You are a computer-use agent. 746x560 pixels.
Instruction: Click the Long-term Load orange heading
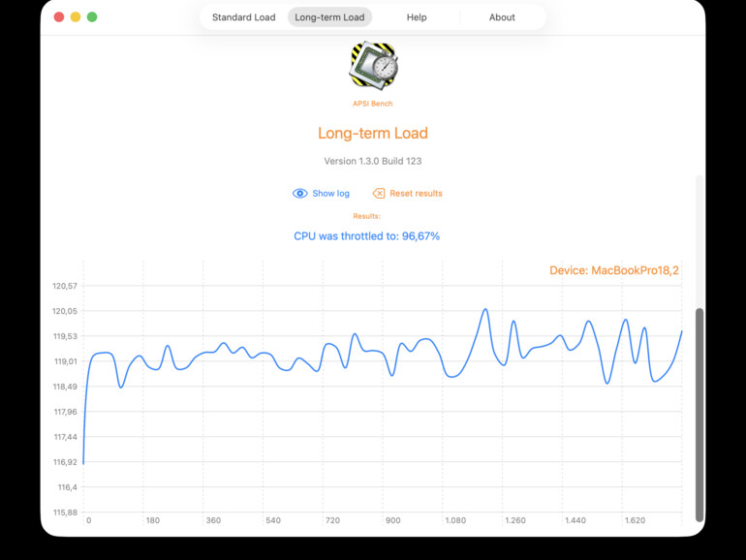point(373,133)
